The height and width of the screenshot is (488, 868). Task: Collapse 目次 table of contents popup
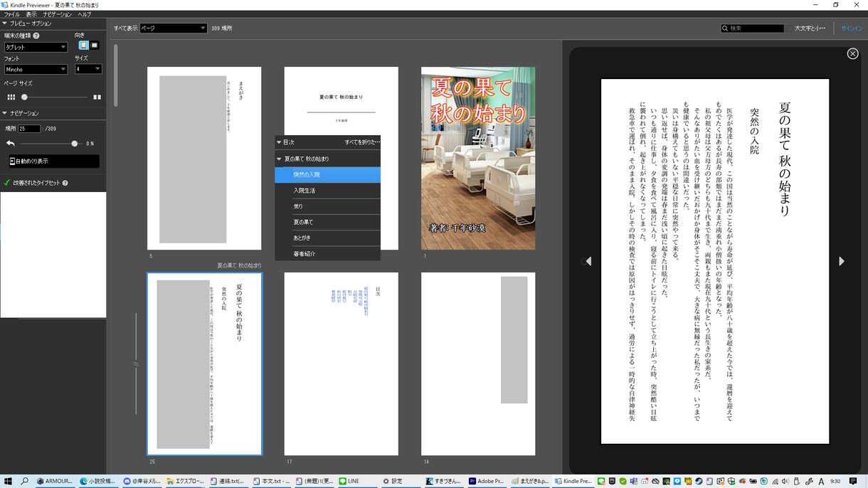coord(280,142)
